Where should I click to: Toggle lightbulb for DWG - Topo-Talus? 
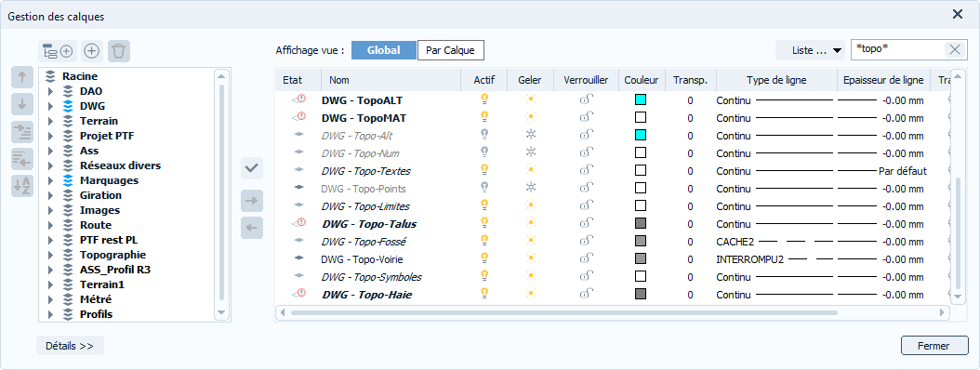coord(483,223)
